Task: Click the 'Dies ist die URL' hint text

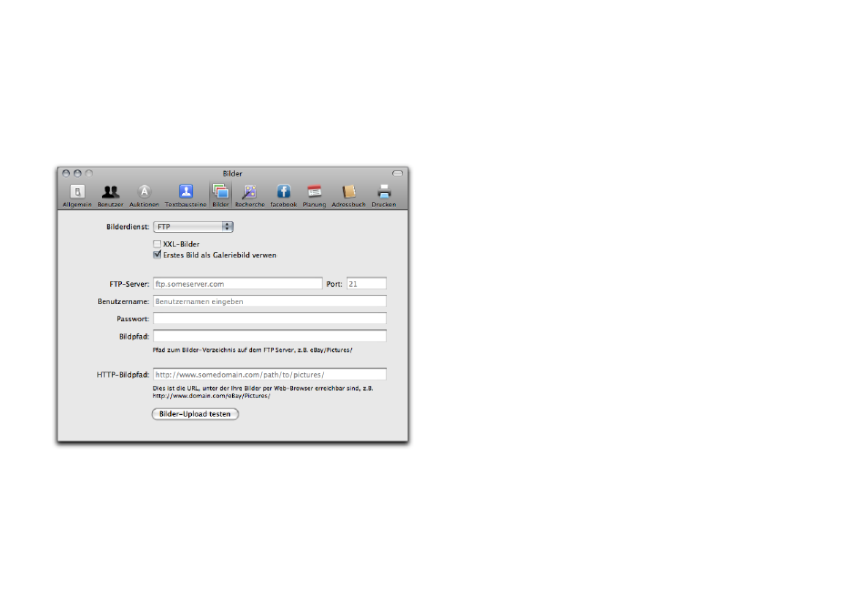Action: [x=263, y=392]
